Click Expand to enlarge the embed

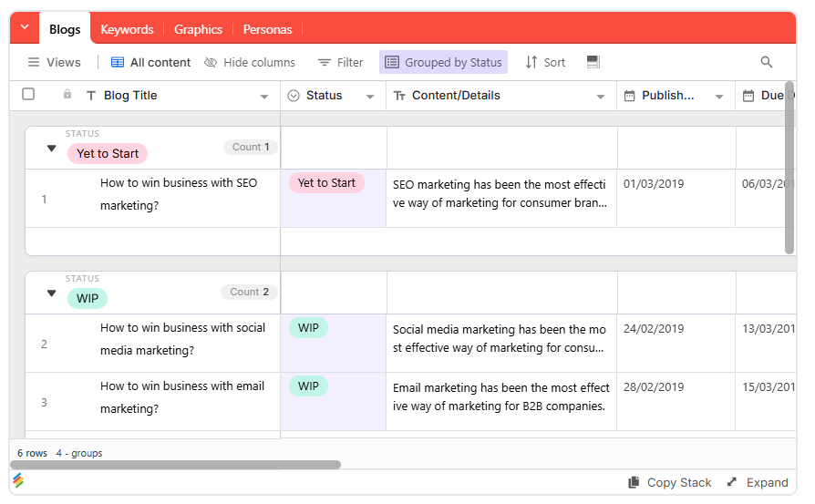point(758,483)
